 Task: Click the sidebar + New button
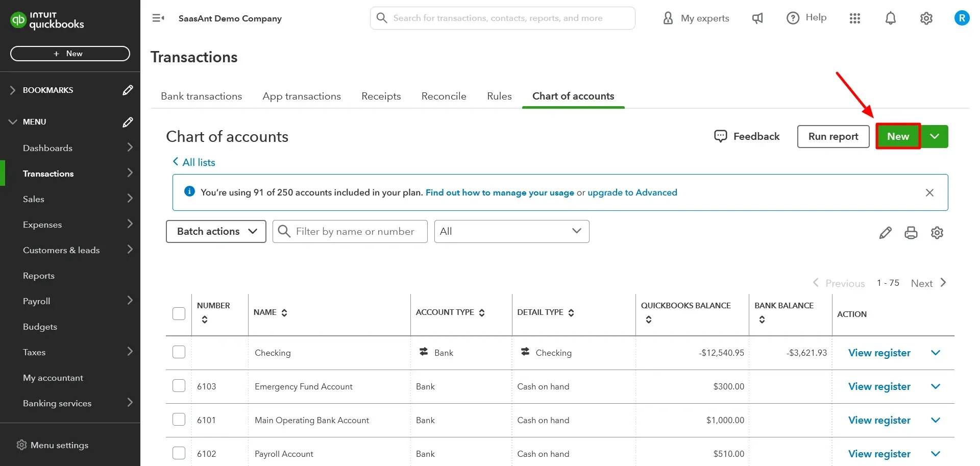click(x=70, y=54)
